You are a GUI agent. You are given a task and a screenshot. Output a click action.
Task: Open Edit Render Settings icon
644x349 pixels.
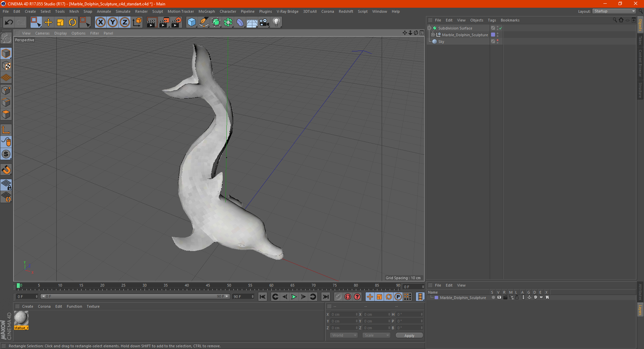[176, 22]
